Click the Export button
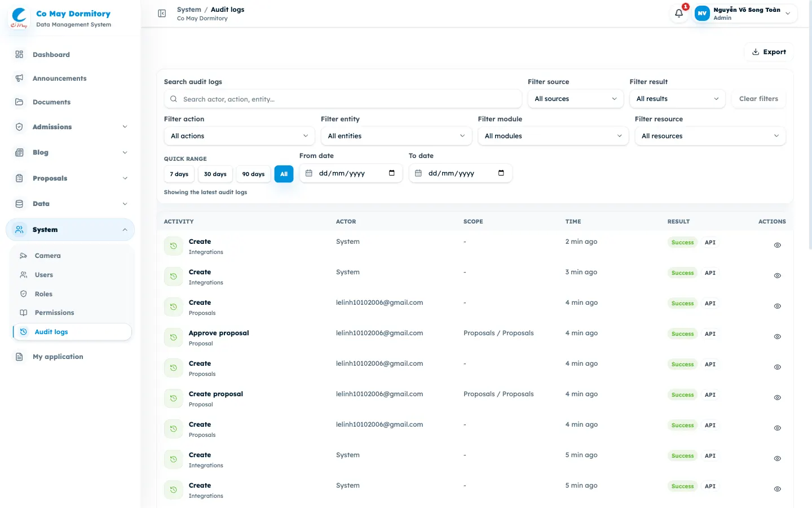The height and width of the screenshot is (508, 812). tap(769, 52)
